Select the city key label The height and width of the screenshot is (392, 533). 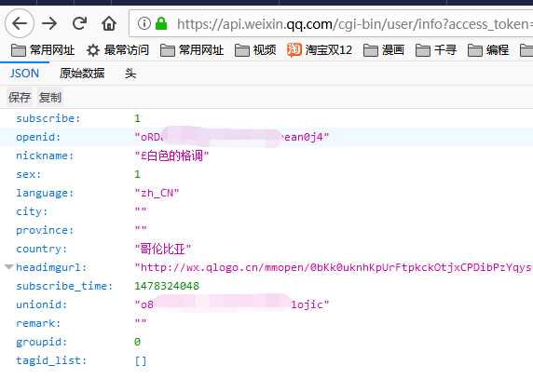coord(32,211)
